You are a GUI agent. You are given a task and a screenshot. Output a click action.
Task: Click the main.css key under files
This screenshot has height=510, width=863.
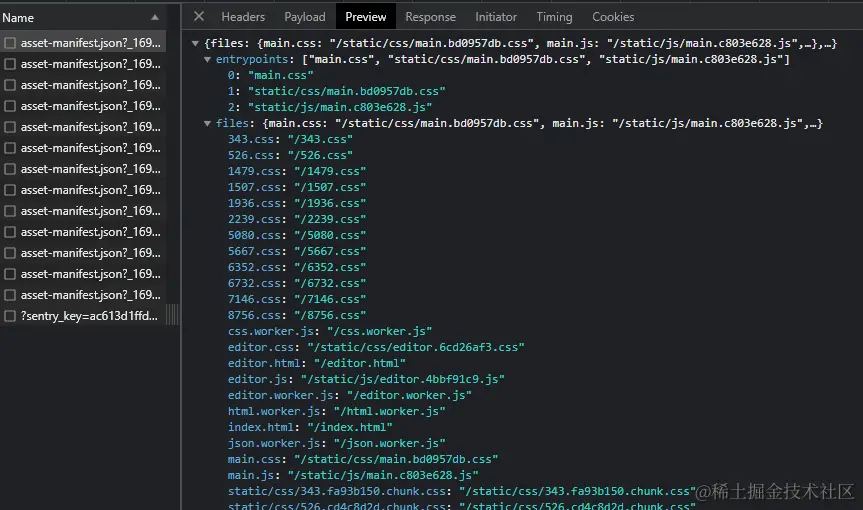click(x=254, y=459)
